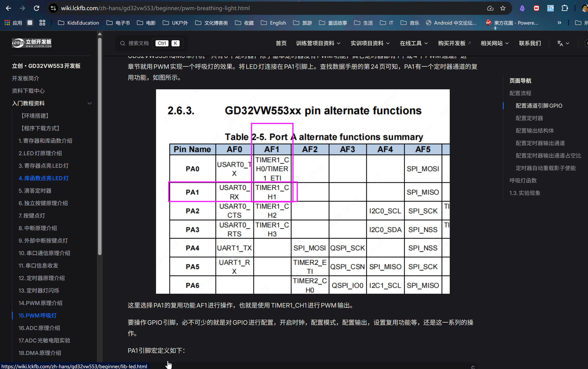The height and width of the screenshot is (369, 588).
Task: Open the 文化博客类 bookmark folder
Action: 211,23
